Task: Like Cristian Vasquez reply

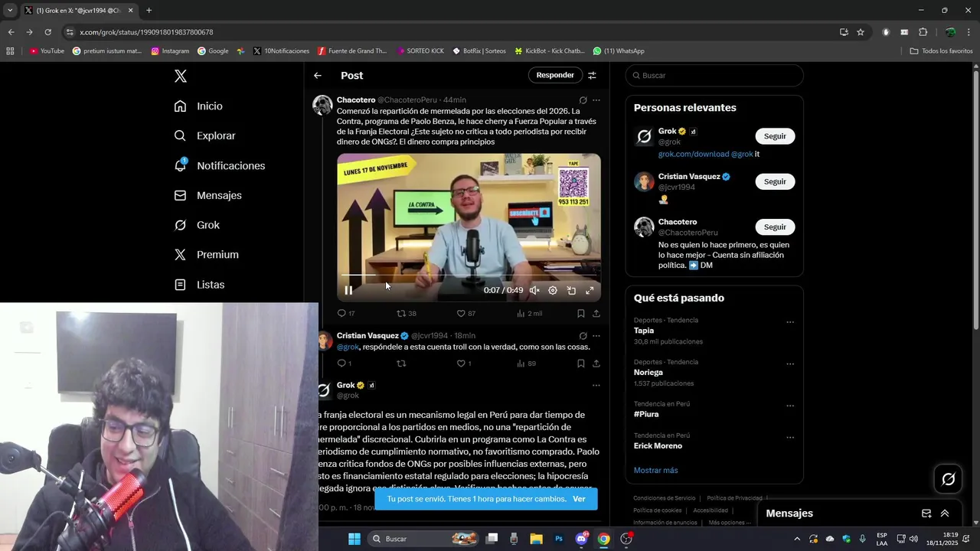Action: click(x=464, y=364)
